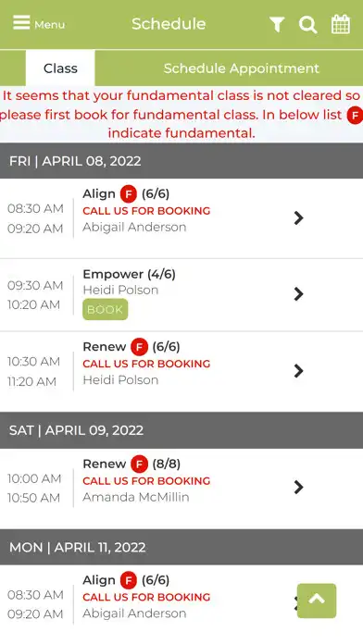363x644 pixels.
Task: Click the F badge next to Monday Align
Action: 129,580
